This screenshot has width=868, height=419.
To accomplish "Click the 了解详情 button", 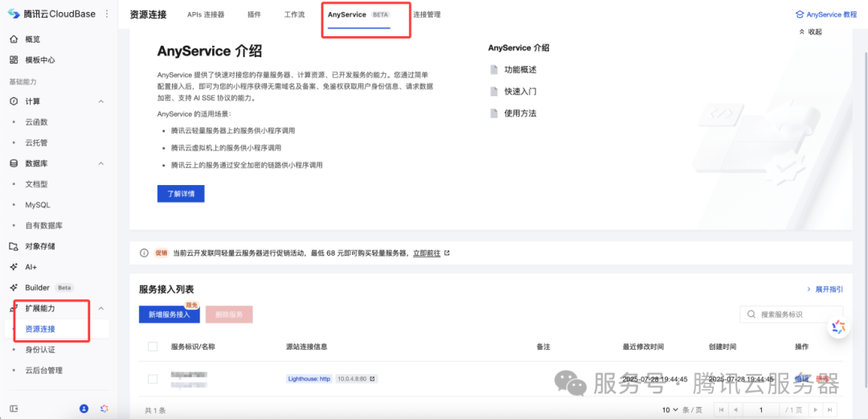I will pyautogui.click(x=181, y=194).
